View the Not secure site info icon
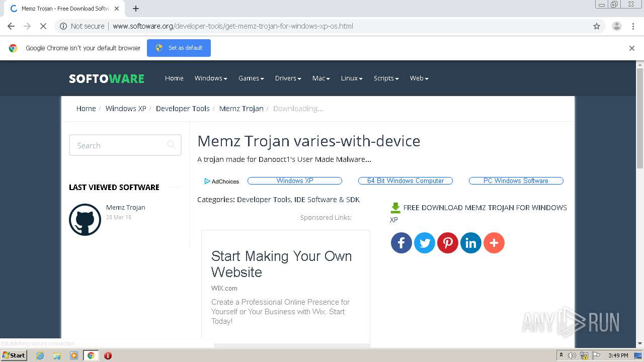Screen dimensions: 644x362 [63, 26]
